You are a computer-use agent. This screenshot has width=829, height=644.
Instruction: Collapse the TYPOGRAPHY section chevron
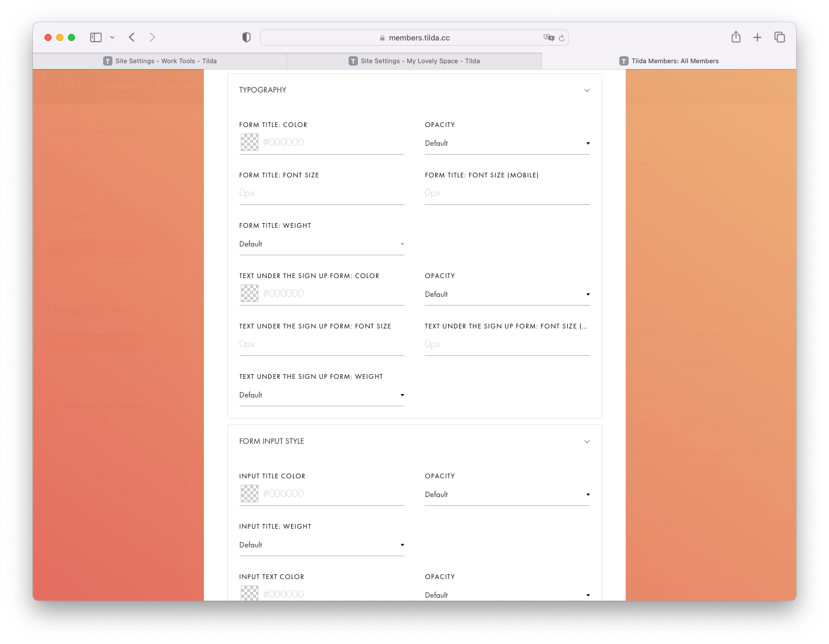pyautogui.click(x=587, y=90)
